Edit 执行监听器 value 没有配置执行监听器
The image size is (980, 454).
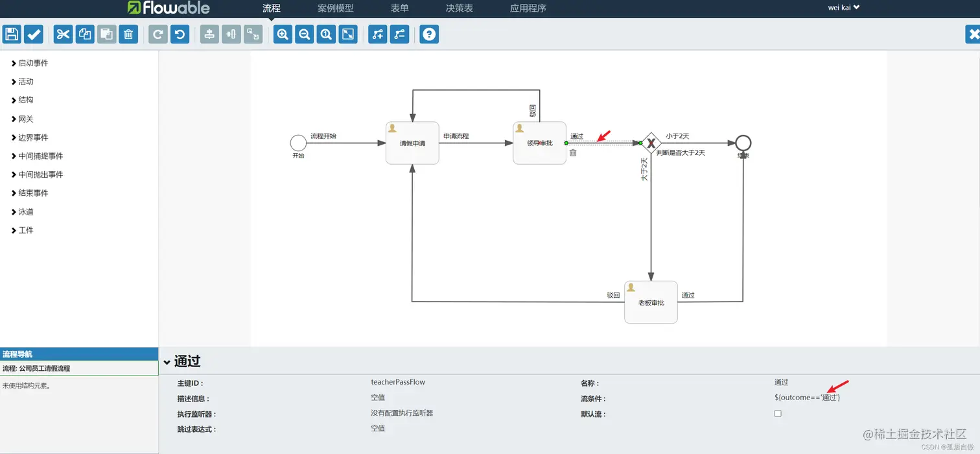402,413
